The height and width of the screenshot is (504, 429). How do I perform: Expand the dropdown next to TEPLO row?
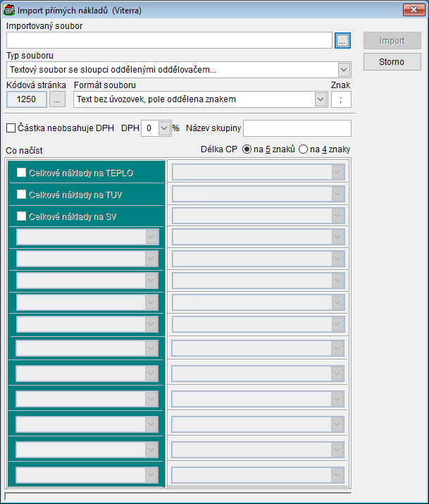[338, 173]
